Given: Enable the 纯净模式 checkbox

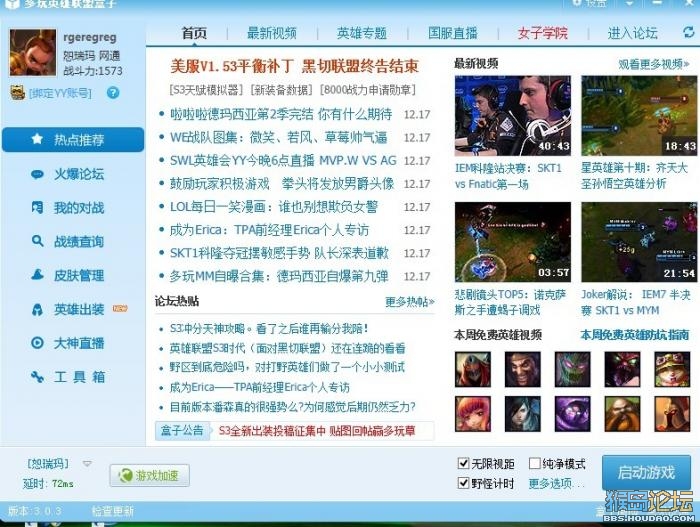Looking at the screenshot, I should 534,463.
